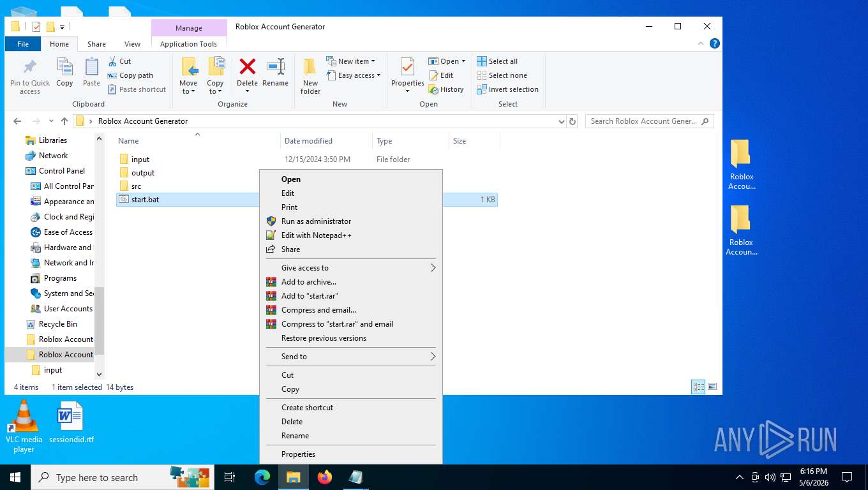Viewport: 868px width, 490px height.
Task: Click the Rename ribbon icon
Action: click(x=275, y=66)
